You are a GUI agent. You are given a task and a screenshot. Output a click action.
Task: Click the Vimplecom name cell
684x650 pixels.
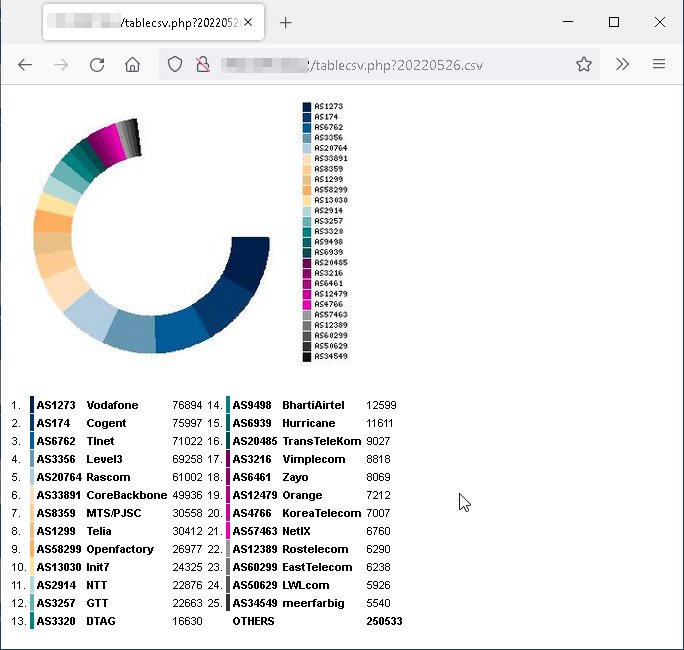(x=314, y=459)
